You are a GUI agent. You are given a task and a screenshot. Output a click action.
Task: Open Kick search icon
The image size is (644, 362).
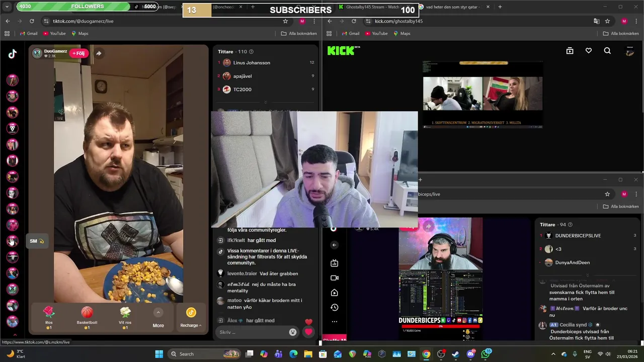[x=607, y=51]
